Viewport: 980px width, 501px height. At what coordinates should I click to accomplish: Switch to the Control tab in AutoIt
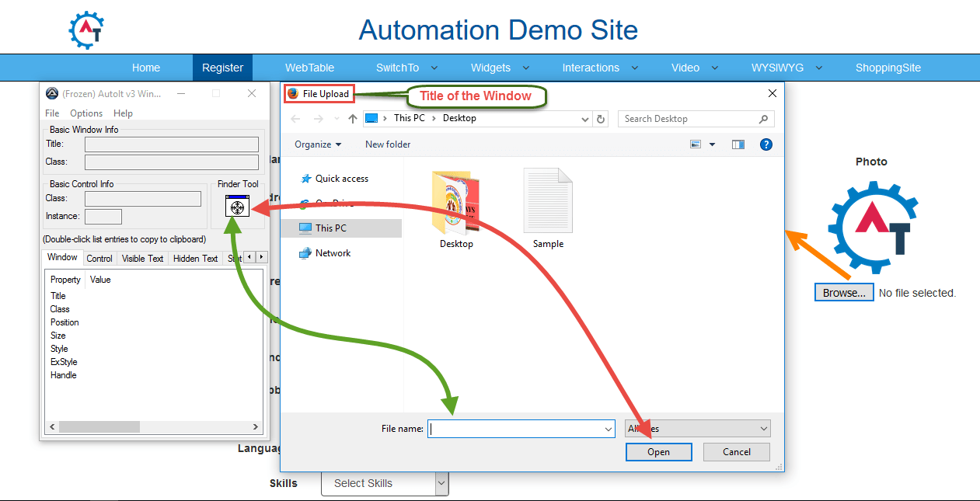pos(99,258)
